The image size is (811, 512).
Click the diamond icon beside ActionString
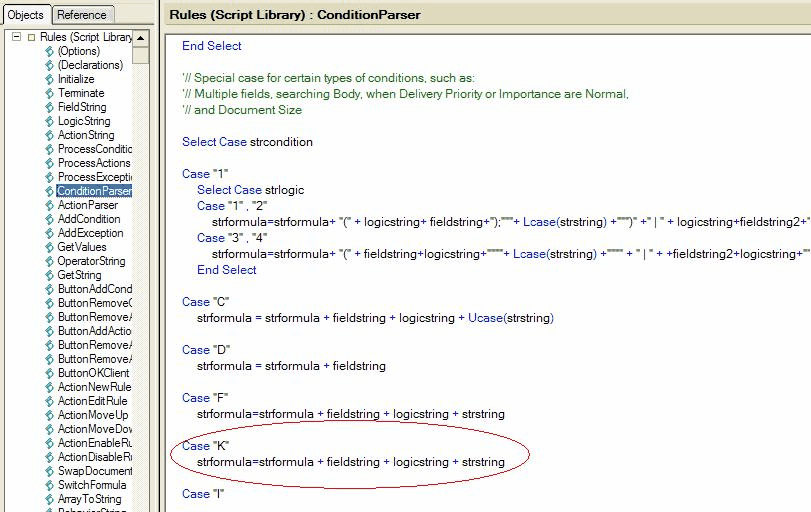(49, 135)
